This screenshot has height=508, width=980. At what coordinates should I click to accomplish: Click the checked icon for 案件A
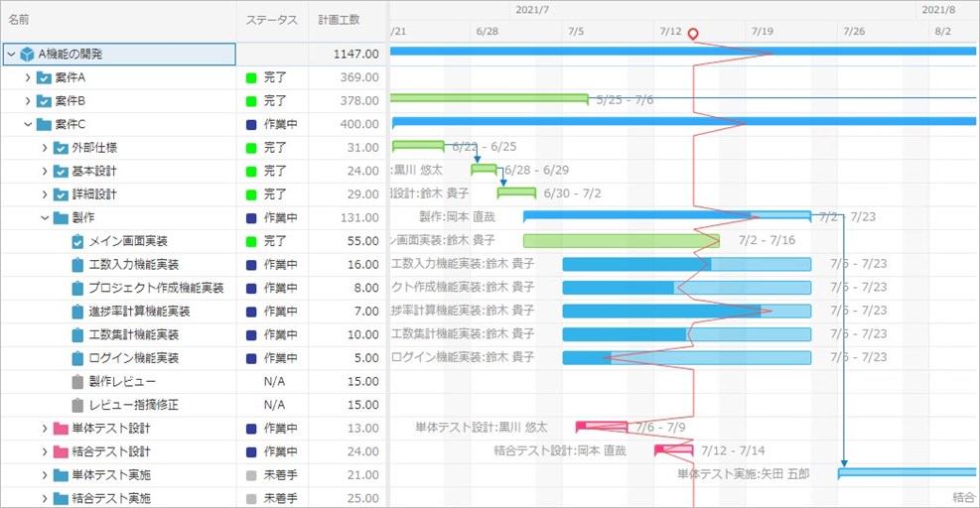pyautogui.click(x=44, y=77)
